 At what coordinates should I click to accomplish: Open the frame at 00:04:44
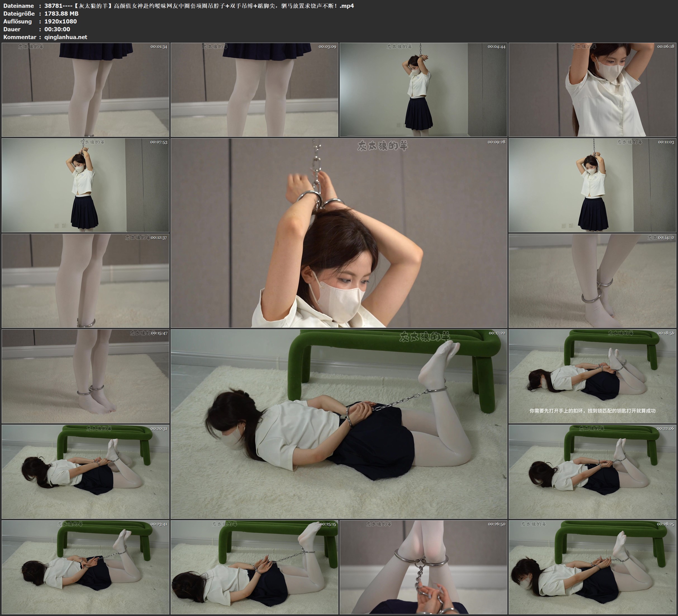[423, 90]
